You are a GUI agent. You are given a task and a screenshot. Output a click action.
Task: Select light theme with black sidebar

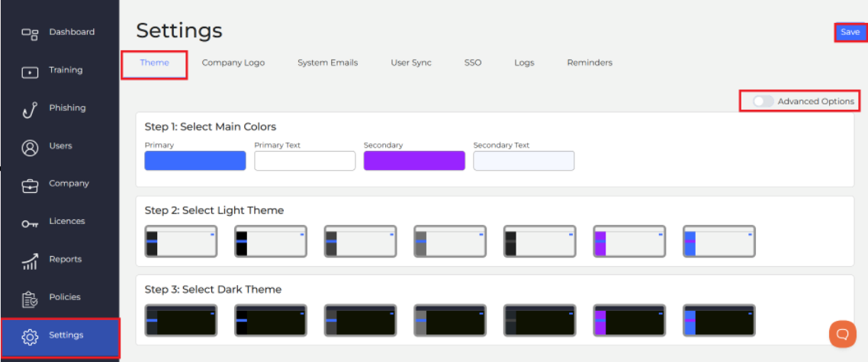click(x=271, y=242)
